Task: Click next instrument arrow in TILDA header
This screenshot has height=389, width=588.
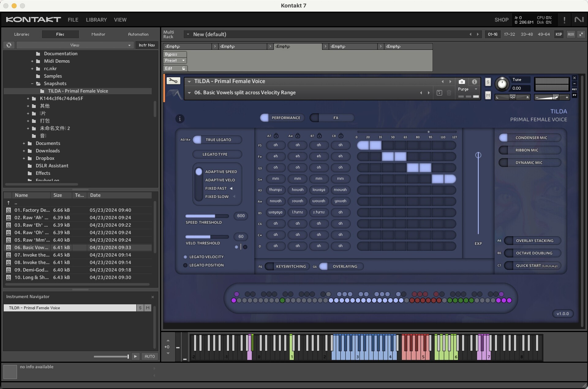Action: tap(450, 81)
